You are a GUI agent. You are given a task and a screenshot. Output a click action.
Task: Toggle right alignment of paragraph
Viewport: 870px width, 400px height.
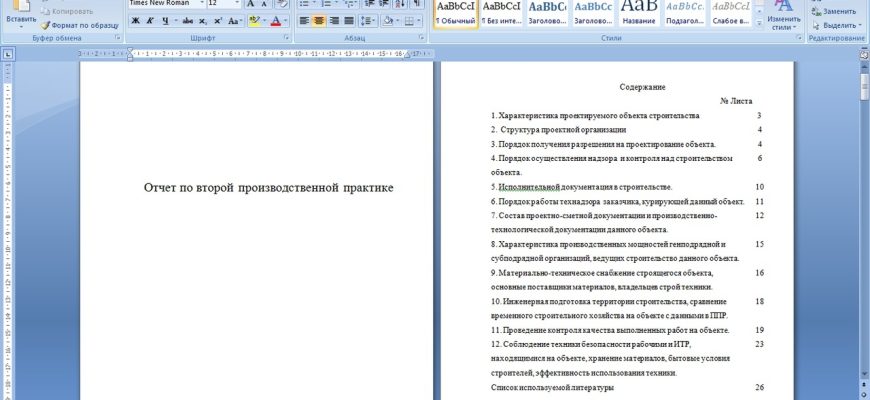334,20
